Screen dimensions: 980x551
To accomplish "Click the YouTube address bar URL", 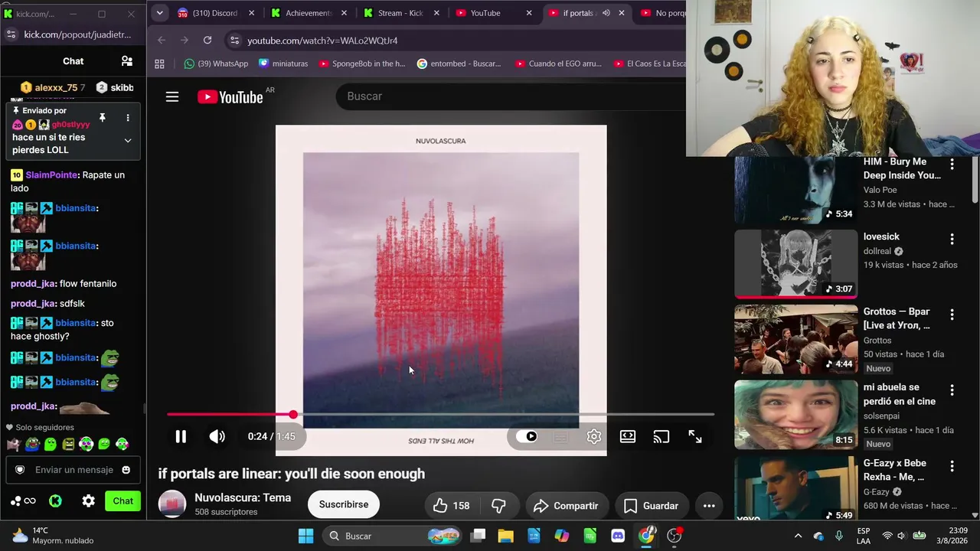I will 322,41.
